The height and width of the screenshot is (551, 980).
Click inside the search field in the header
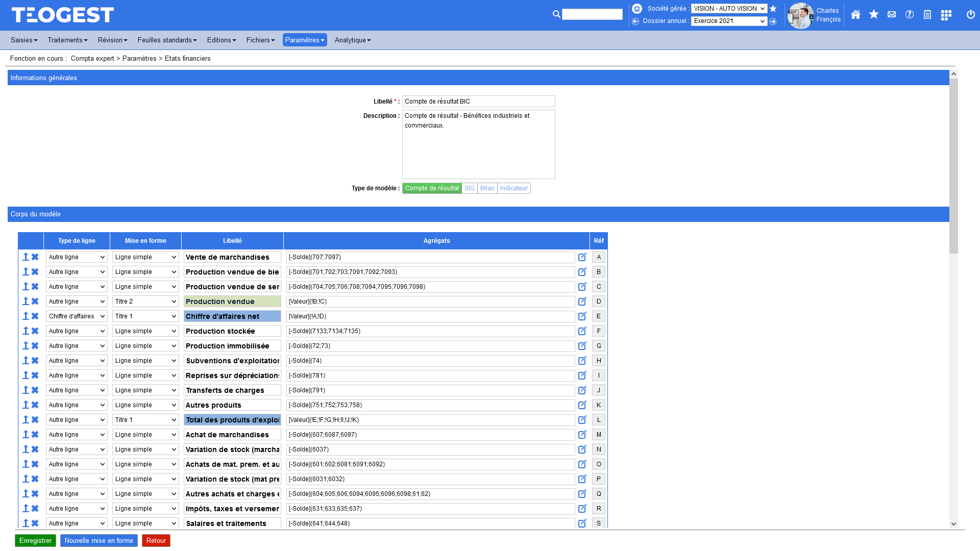tap(592, 14)
